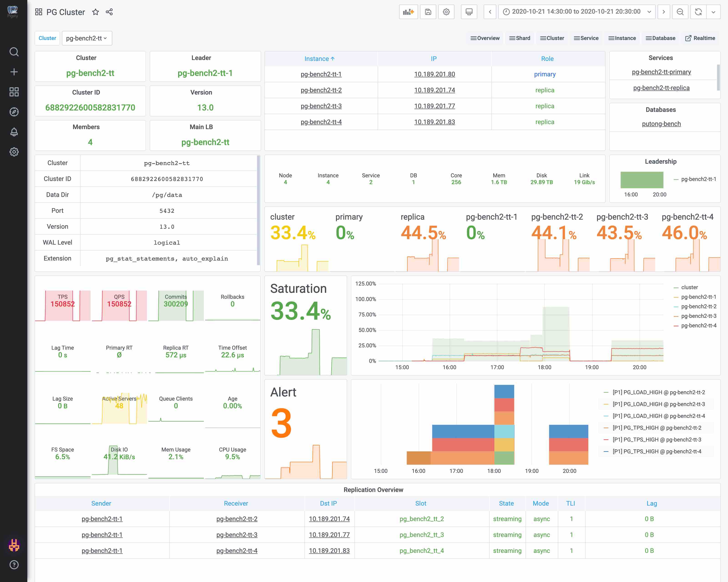This screenshot has height=582, width=728.
Task: Open the Explore compass icon in sidebar
Action: pos(14,112)
